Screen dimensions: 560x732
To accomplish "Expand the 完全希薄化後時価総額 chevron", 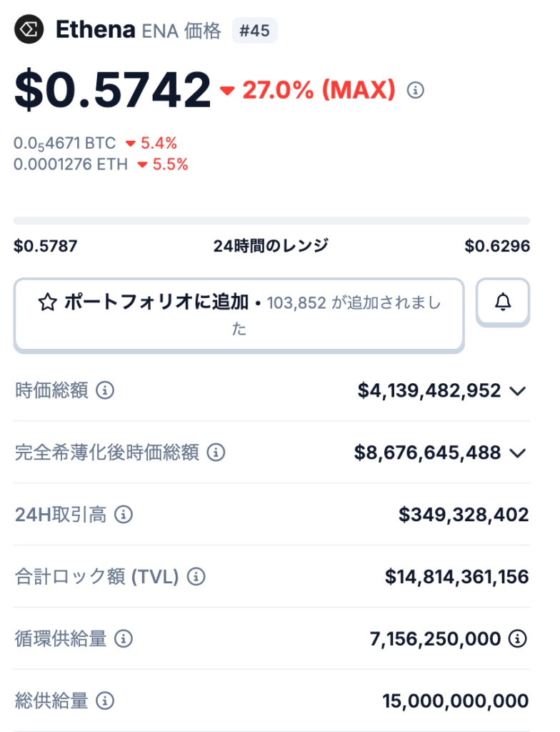I will tap(518, 452).
